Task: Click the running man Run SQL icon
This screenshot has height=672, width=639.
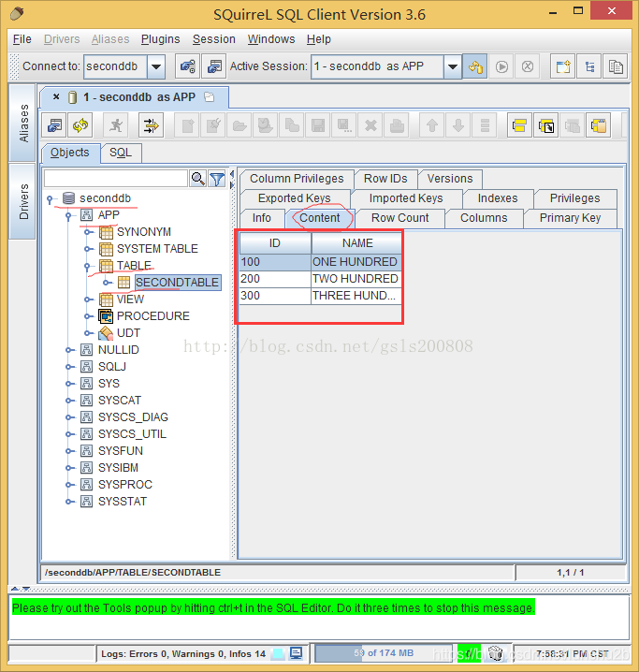Action: 116,125
